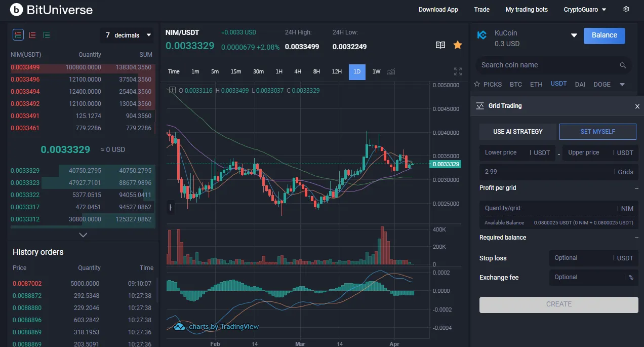Switch to DOGE market tab
The image size is (644, 347).
click(602, 84)
